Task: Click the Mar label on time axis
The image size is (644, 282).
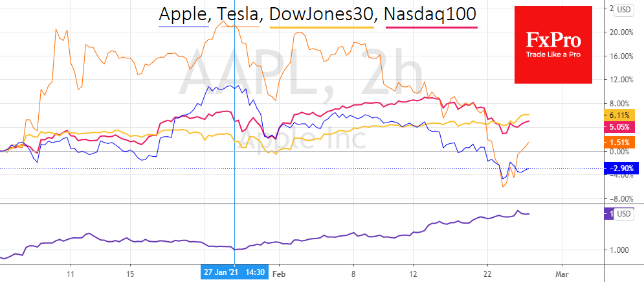Action: 562,273
